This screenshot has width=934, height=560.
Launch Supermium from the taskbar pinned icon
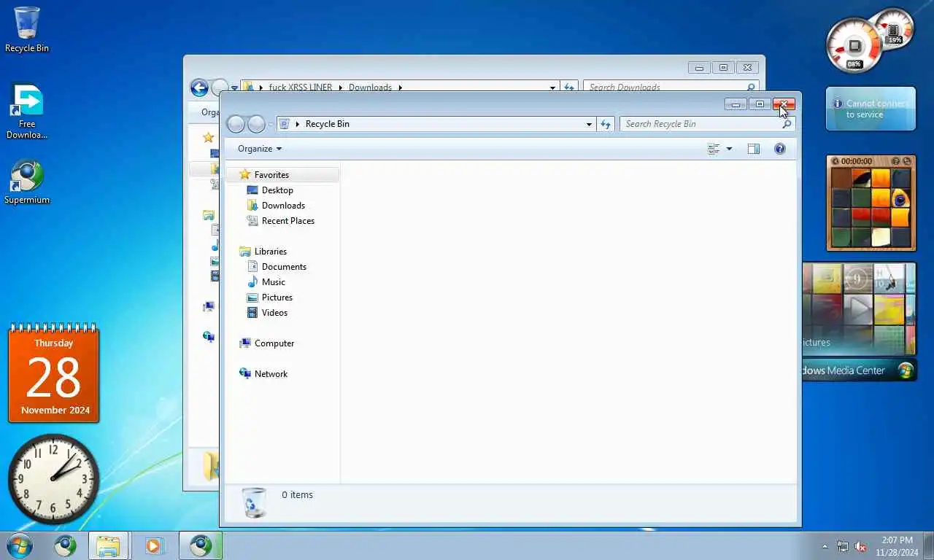point(65,545)
